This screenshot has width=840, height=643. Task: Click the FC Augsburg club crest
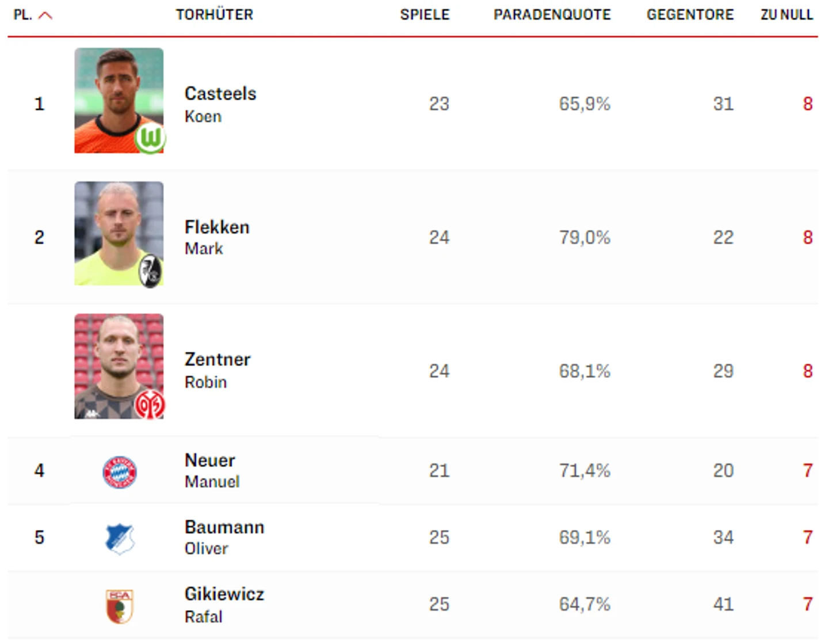(120, 606)
